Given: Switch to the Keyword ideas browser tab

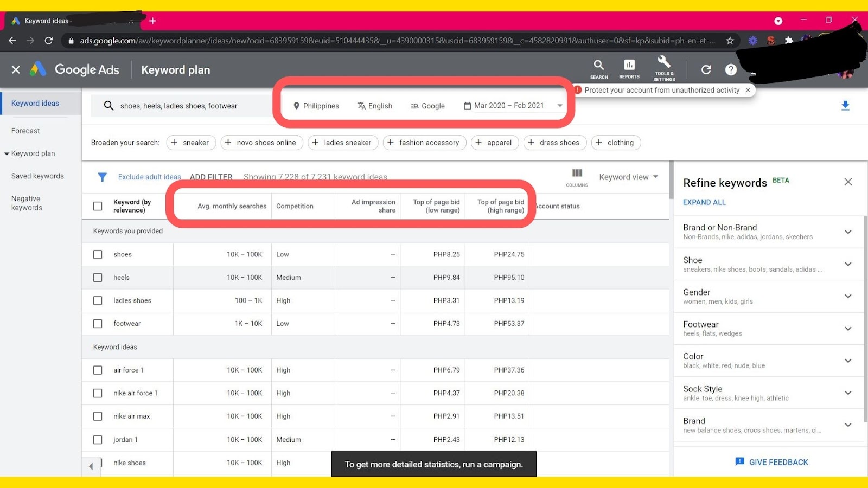Looking at the screenshot, I should point(73,21).
